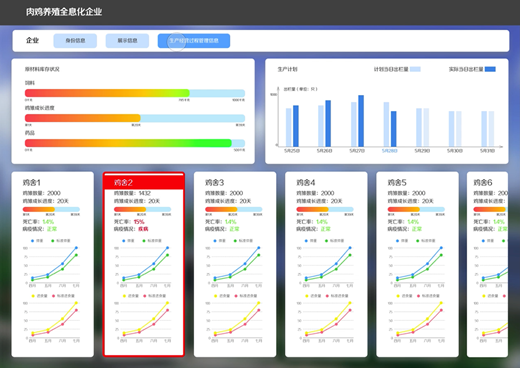Click the red 疾病 status in 鸡舍2
Viewport: 520px width, 368px height.
tap(143, 229)
